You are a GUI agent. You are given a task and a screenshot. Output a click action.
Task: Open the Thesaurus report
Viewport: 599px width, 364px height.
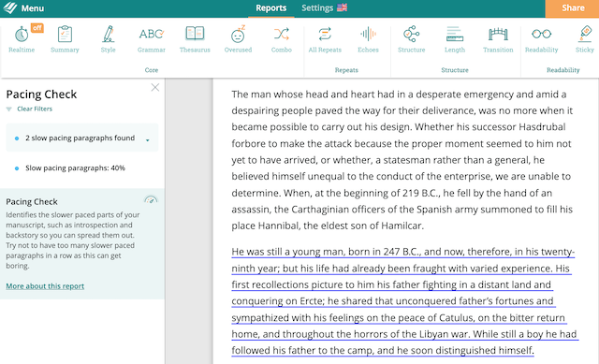tap(195, 39)
